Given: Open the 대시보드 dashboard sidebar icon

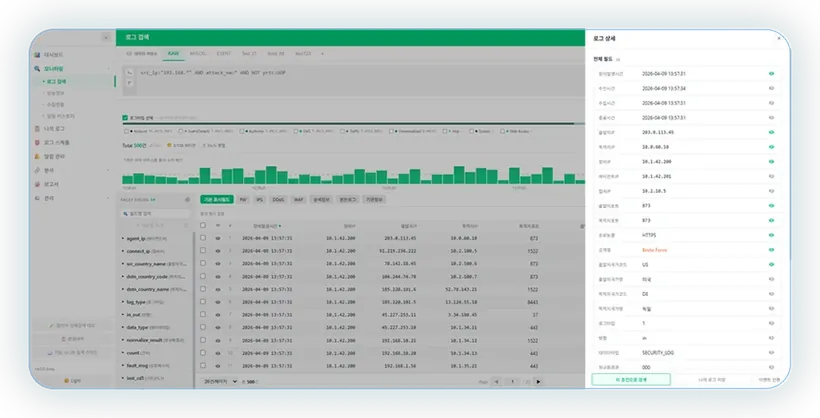Looking at the screenshot, I should point(37,55).
